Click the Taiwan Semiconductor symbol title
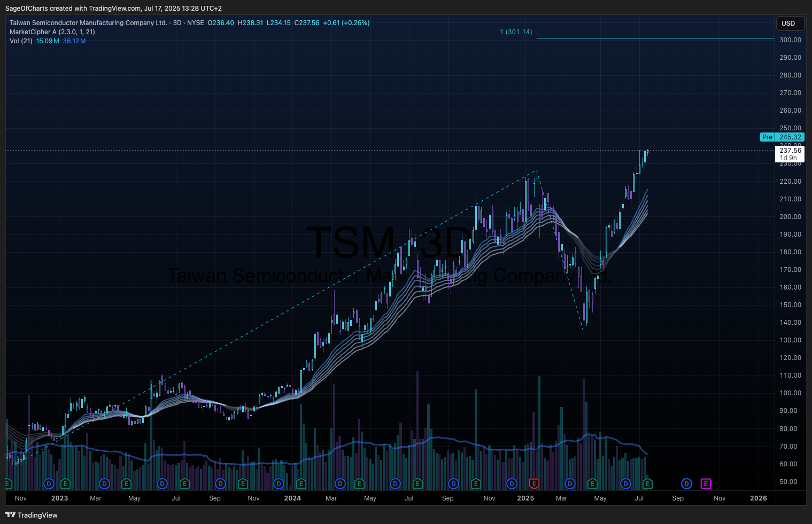 click(88, 23)
